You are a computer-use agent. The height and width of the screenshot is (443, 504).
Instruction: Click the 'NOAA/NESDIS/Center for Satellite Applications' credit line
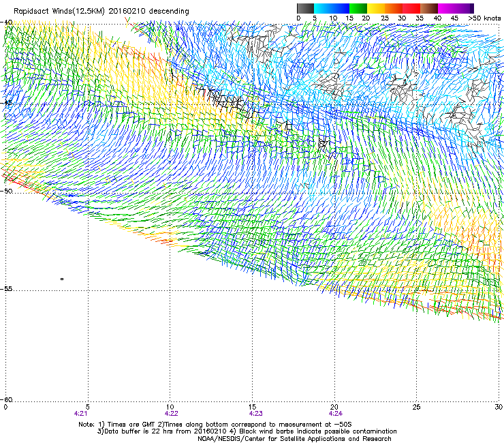point(294,439)
